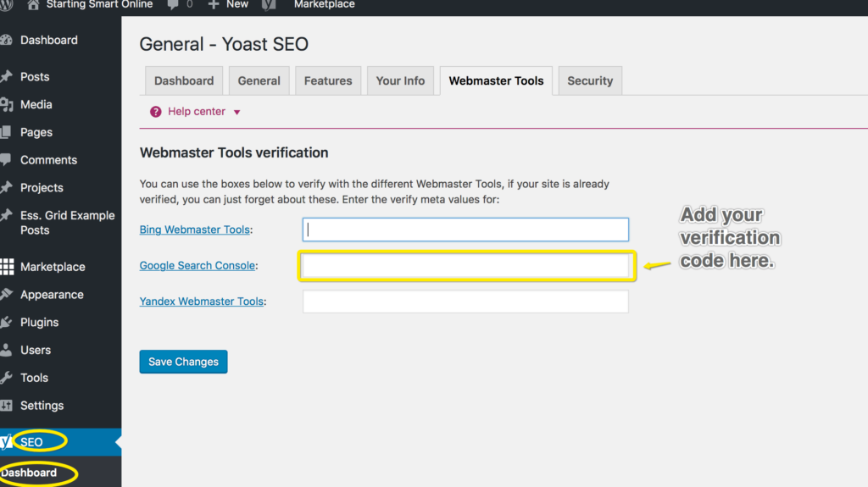Click the Appearance brush icon in sidebar

click(6, 294)
